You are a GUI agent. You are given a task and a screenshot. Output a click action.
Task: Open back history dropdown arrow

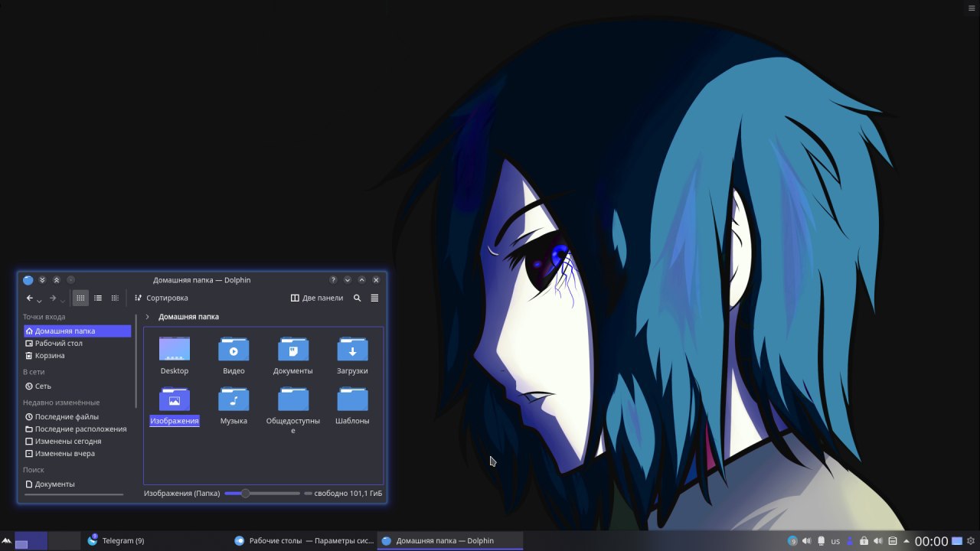39,300
